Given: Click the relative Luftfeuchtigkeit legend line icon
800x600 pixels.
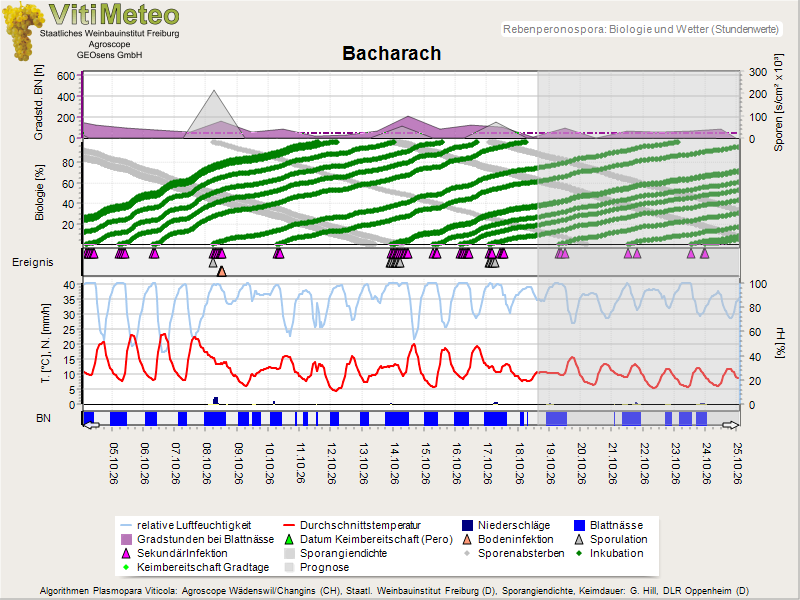Looking at the screenshot, I should coord(126,525).
